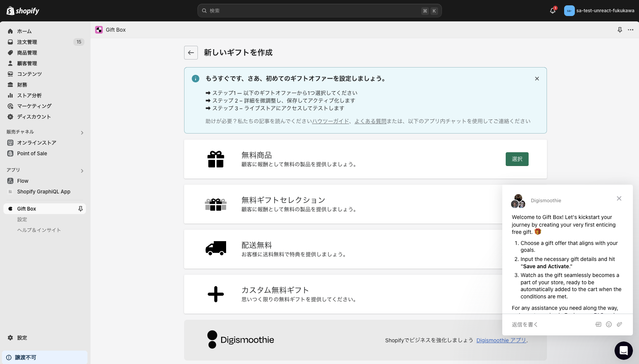Screen dimensions: 639x364
Task: Expand the アプリ section
Action: pos(82,171)
